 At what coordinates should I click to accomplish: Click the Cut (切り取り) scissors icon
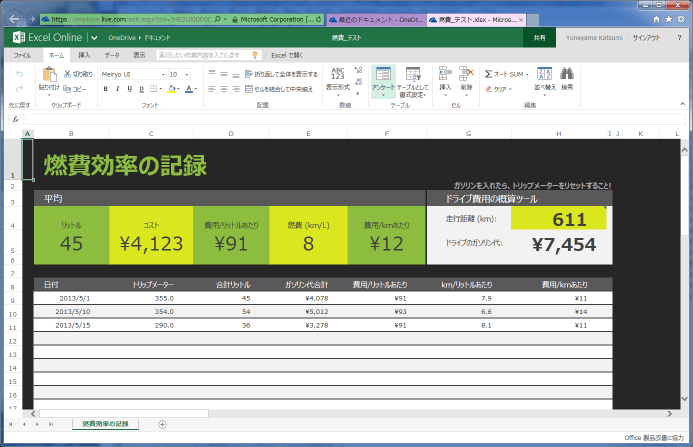click(66, 74)
